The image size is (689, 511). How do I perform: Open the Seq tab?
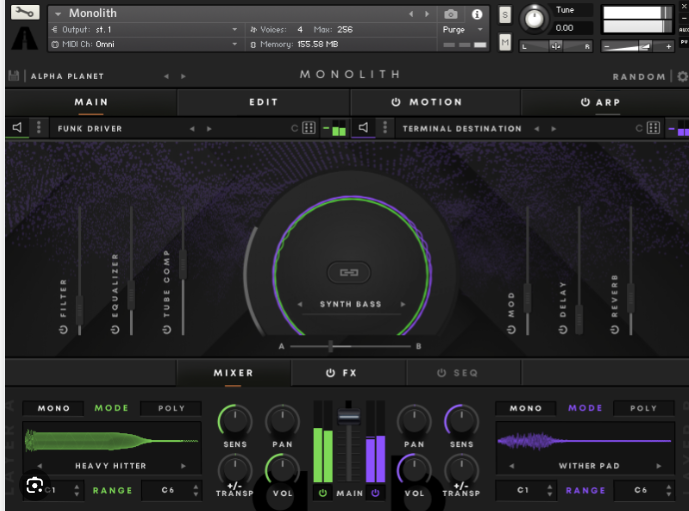pyautogui.click(x=464, y=373)
